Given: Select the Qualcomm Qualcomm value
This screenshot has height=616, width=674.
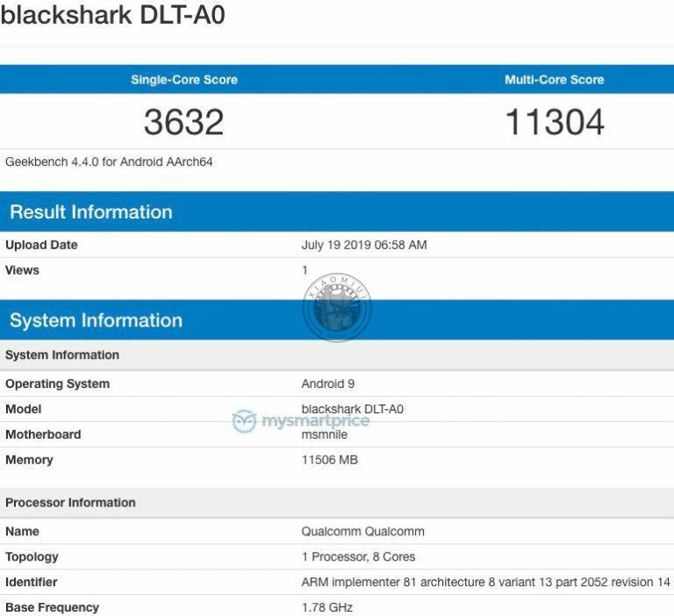Looking at the screenshot, I should pos(362,532).
